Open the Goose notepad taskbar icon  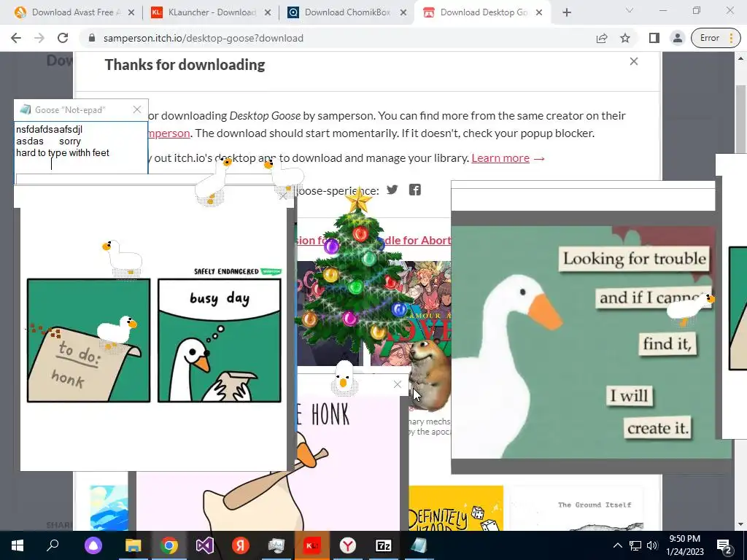click(x=419, y=545)
